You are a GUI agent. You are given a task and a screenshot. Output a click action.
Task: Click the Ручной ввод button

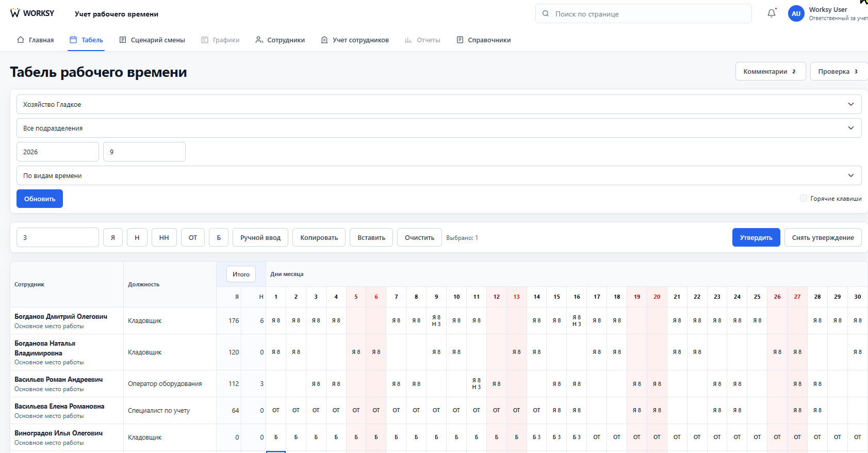260,237
